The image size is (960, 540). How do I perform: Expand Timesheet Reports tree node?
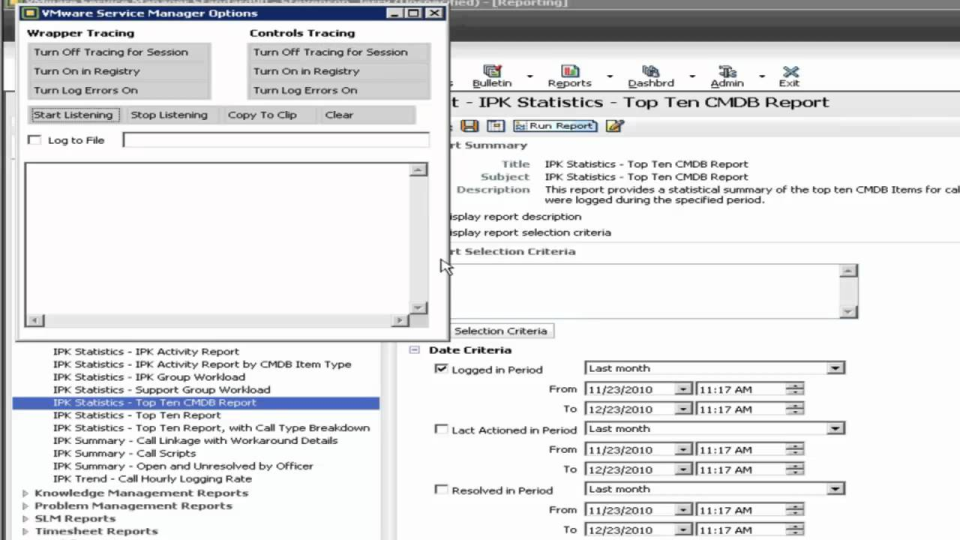click(x=25, y=531)
